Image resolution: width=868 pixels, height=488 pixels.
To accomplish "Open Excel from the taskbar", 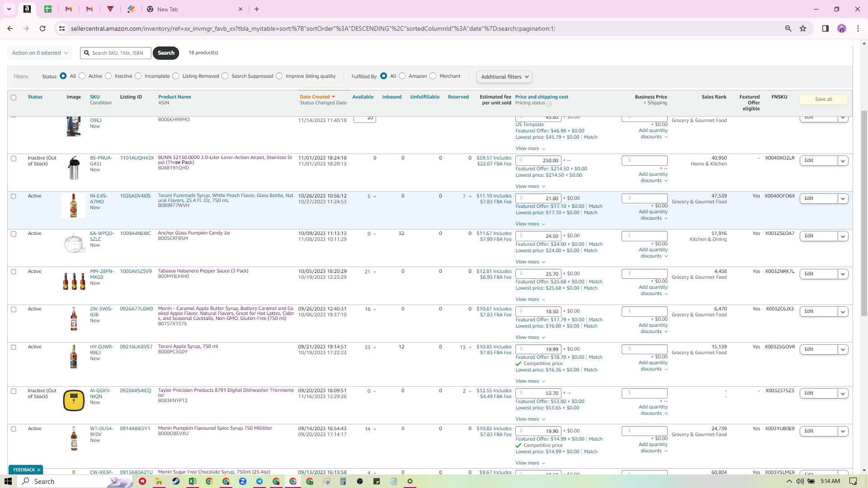I will (192, 481).
